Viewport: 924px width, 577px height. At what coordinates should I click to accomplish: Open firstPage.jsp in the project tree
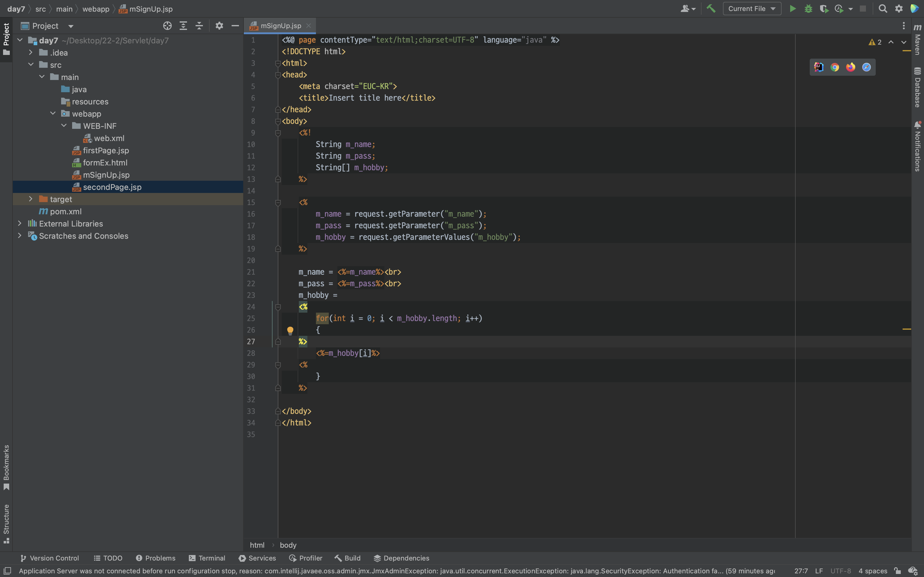pyautogui.click(x=106, y=150)
